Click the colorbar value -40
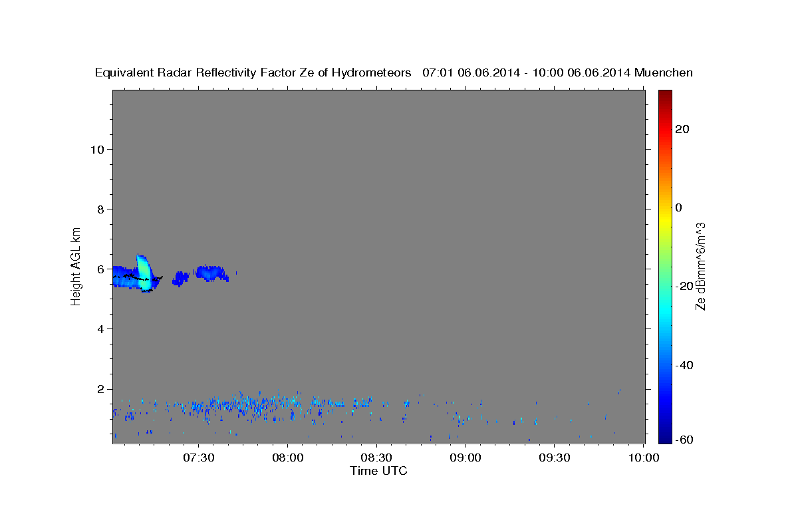Screen dimensions: 798x532 683,364
